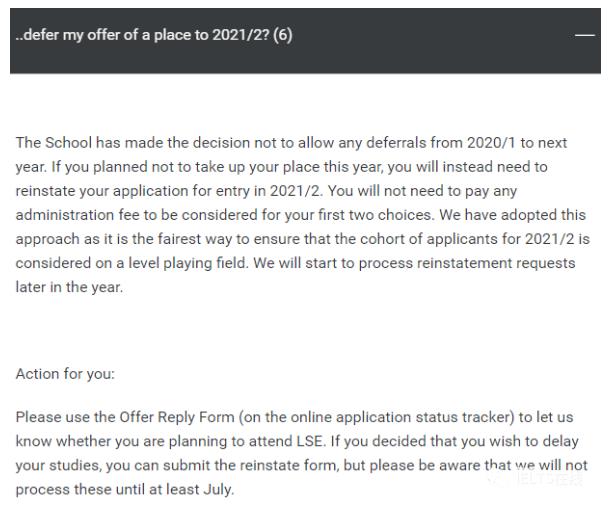Click the 'process reinstatement requests' phrase
Image resolution: width=610 pixels, height=511 pixels.
466,263
